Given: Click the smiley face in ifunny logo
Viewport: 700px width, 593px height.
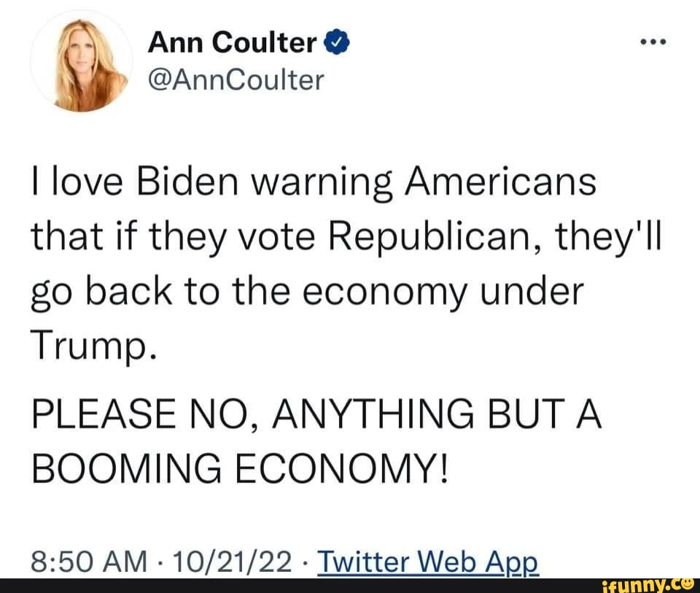Looking at the screenshot, I should point(687,583).
